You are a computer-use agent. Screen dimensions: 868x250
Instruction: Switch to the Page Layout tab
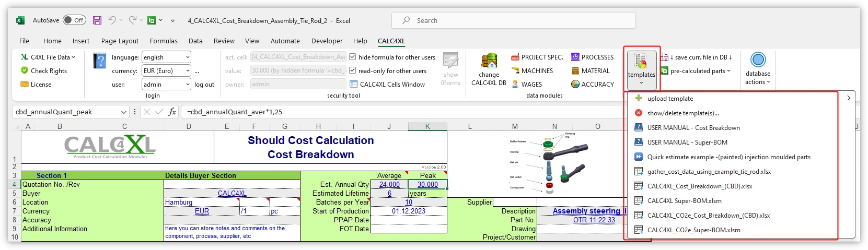click(120, 41)
